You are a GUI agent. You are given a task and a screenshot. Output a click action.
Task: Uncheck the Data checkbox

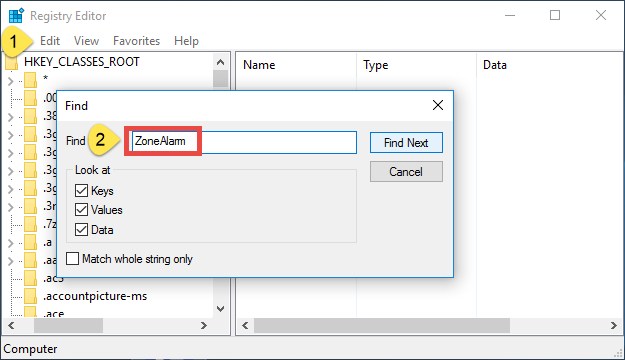(81, 230)
